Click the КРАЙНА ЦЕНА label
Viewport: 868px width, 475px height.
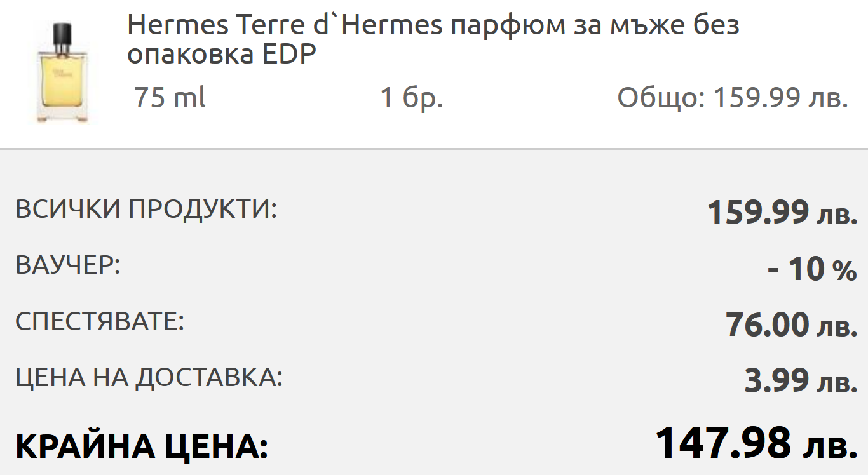[x=141, y=446]
